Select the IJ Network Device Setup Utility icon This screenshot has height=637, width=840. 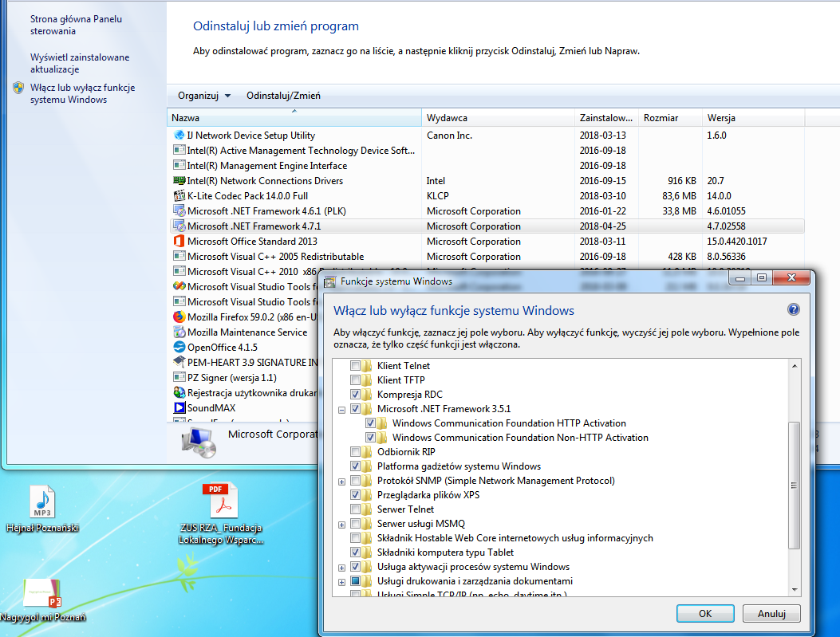pyautogui.click(x=179, y=136)
